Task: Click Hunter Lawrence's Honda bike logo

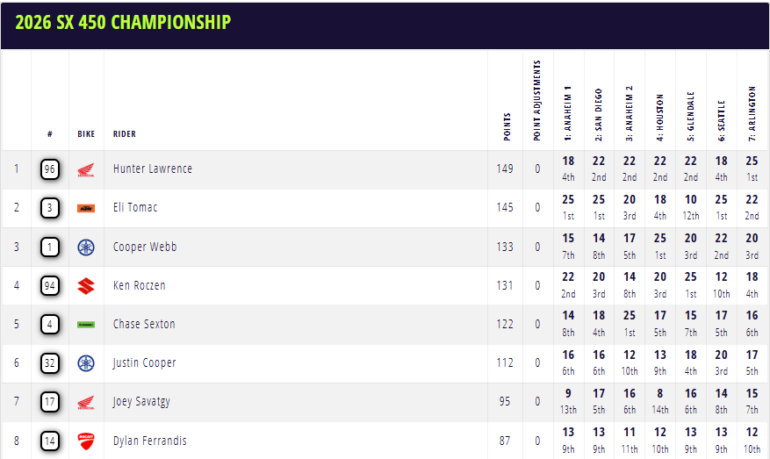Action: coord(86,169)
